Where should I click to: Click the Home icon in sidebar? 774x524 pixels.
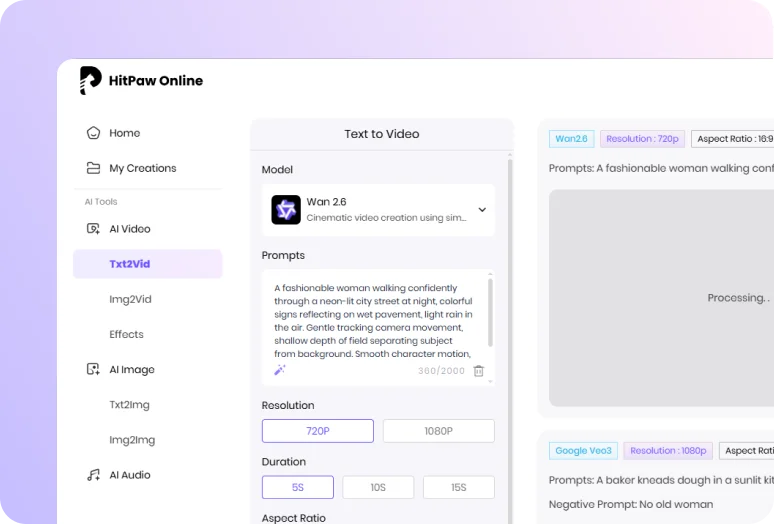tap(93, 133)
